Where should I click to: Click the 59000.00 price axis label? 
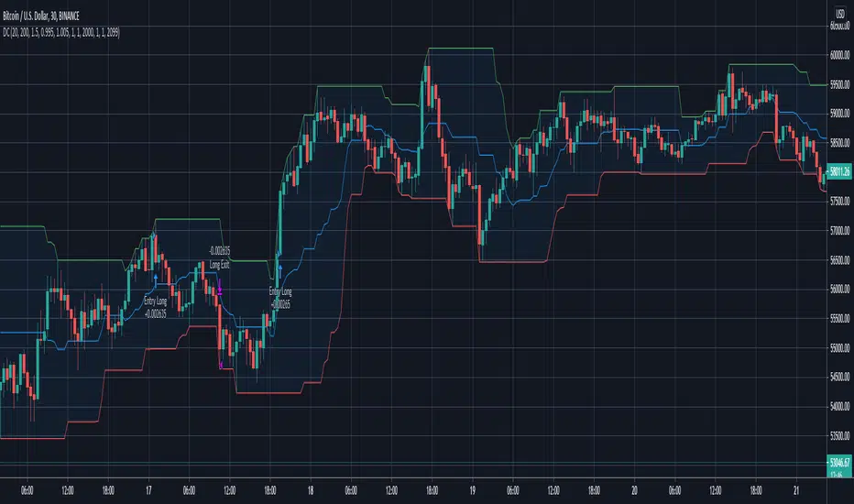click(x=839, y=114)
